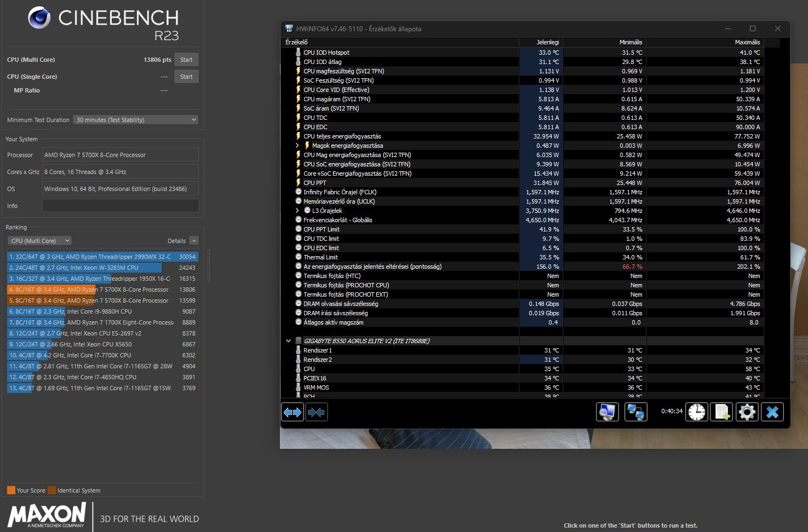The image size is (808, 532).
Task: Click lightning icon of CPU EDC row
Action: pos(298,127)
